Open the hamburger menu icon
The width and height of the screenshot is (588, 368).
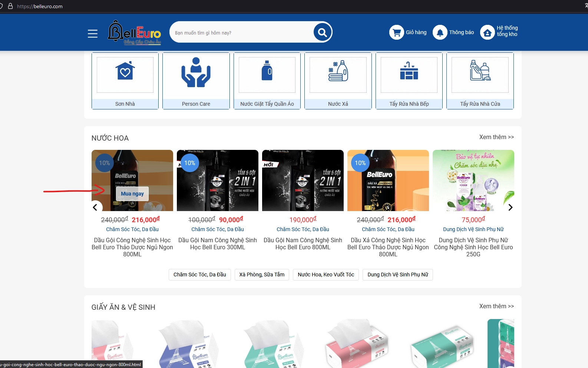pyautogui.click(x=93, y=34)
